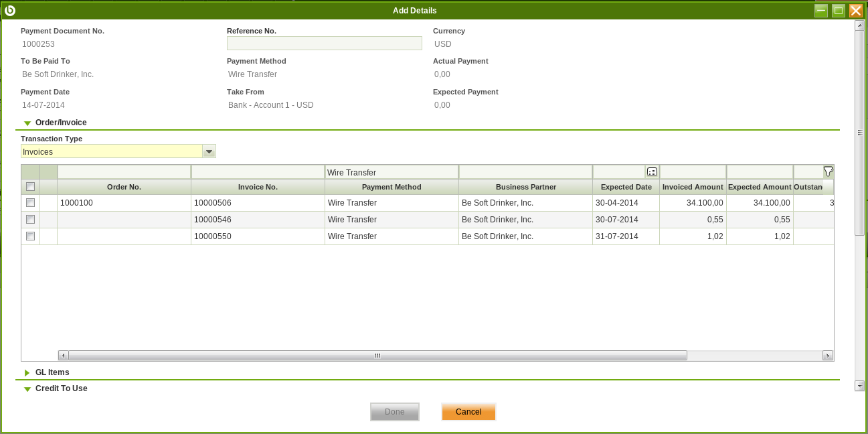Screen dimensions: 868x434
Task: Click the horizontal scrollbar left arrow
Action: 64,356
